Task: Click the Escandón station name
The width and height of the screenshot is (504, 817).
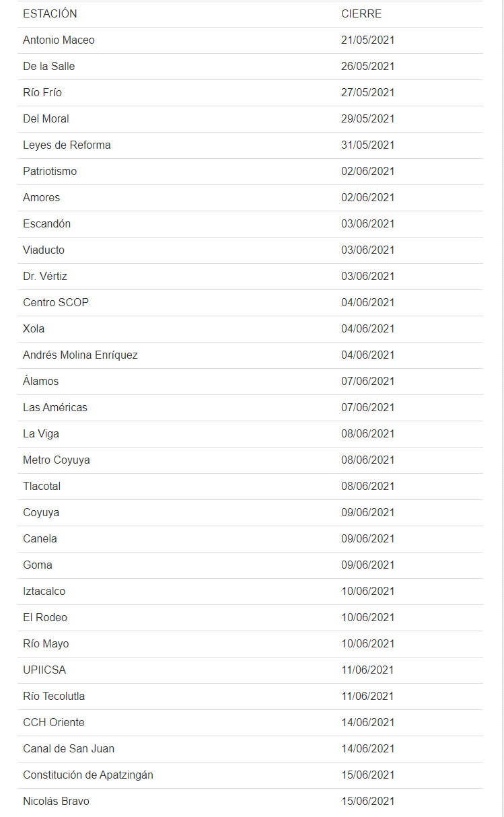Action: point(46,223)
